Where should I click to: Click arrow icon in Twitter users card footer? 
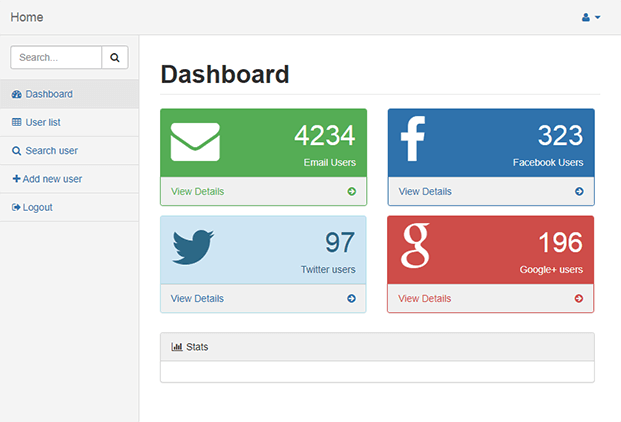pyautogui.click(x=351, y=298)
